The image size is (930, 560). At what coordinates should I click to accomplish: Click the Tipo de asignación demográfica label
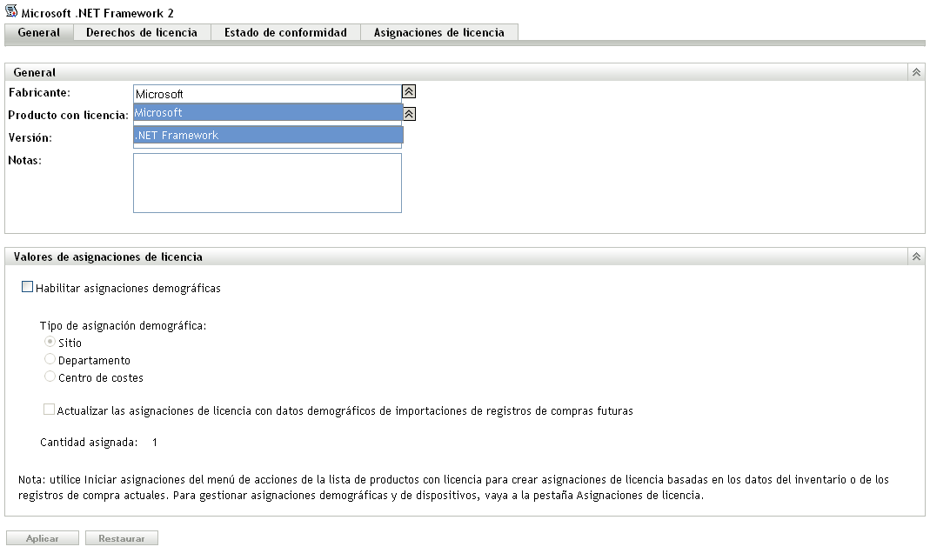pyautogui.click(x=123, y=325)
